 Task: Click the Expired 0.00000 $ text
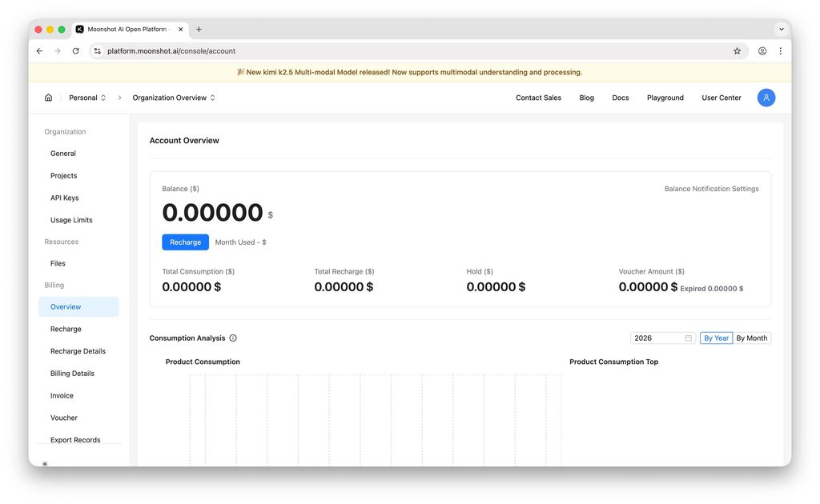[711, 288]
